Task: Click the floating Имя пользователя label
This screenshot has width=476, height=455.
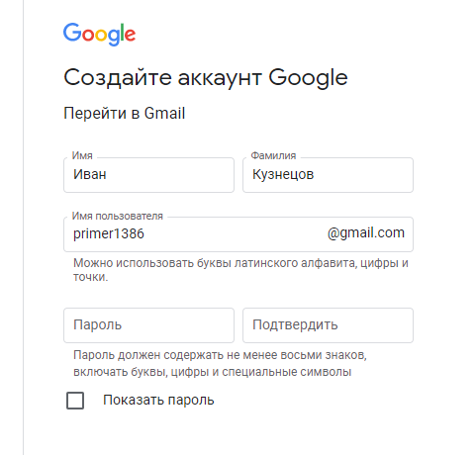Action: click(x=118, y=216)
